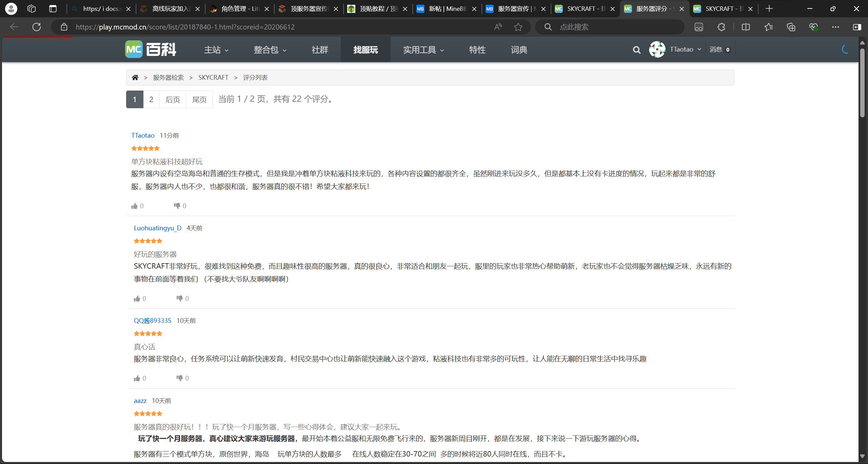Click the browser address bar URL

[185, 27]
